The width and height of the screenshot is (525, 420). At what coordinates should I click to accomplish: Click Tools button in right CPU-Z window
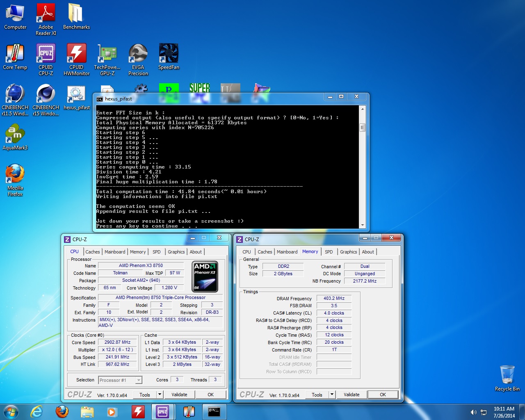(x=317, y=395)
